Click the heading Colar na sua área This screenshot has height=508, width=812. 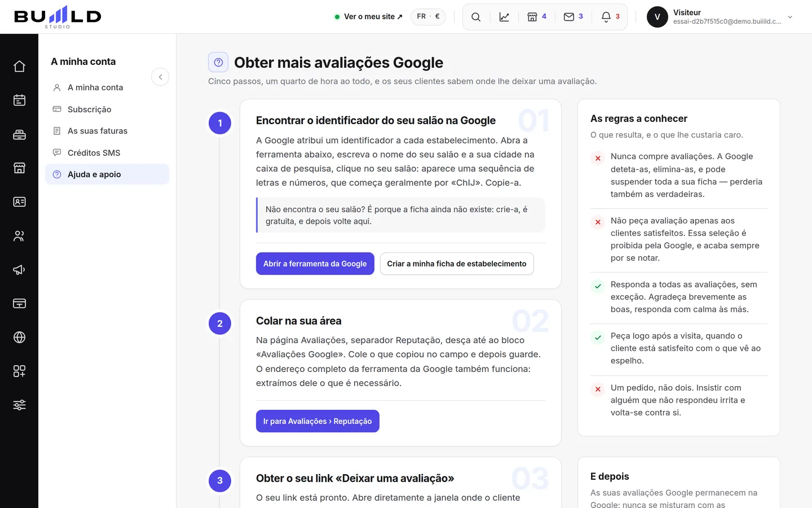[299, 321]
